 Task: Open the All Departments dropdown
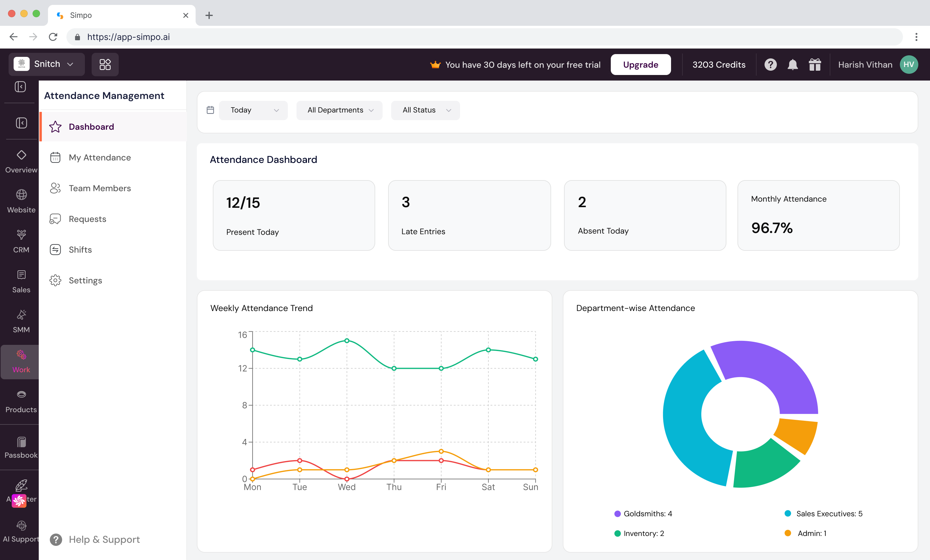click(x=339, y=110)
